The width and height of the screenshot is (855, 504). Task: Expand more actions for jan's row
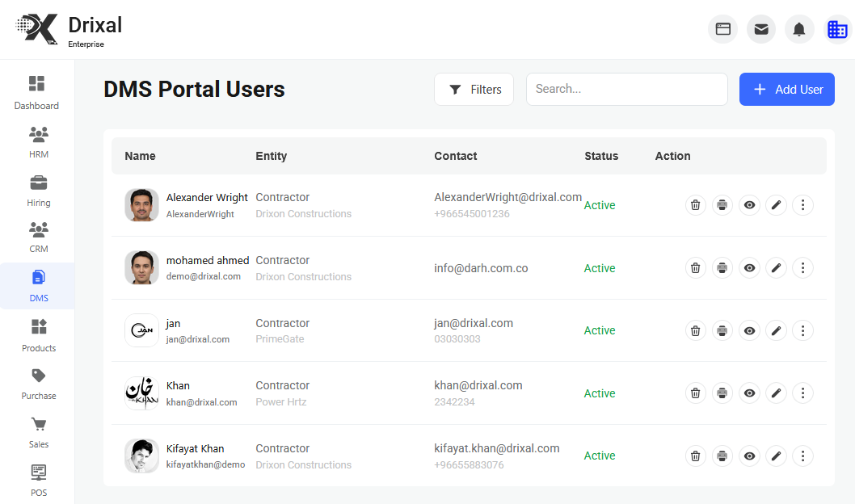coord(802,330)
